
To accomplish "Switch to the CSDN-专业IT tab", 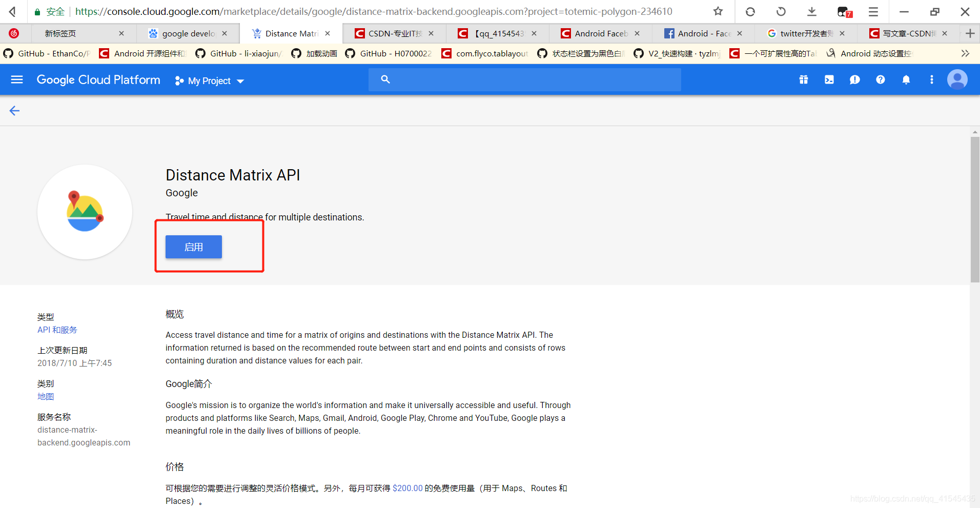I will pyautogui.click(x=394, y=33).
